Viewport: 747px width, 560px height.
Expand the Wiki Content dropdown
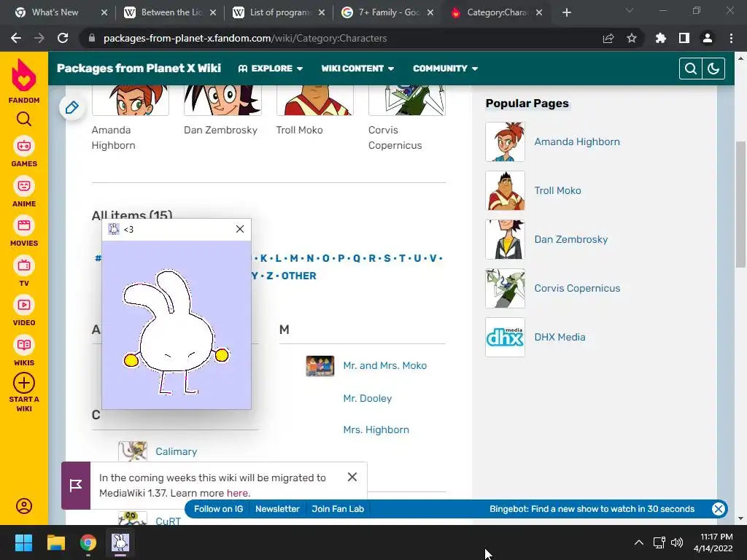click(x=357, y=69)
